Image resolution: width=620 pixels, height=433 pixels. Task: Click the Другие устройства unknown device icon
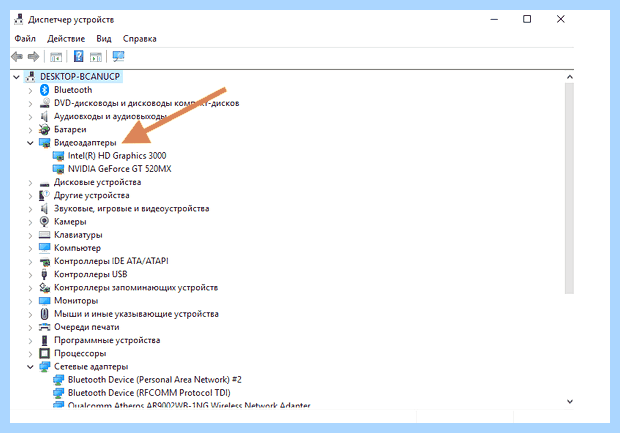(x=44, y=195)
